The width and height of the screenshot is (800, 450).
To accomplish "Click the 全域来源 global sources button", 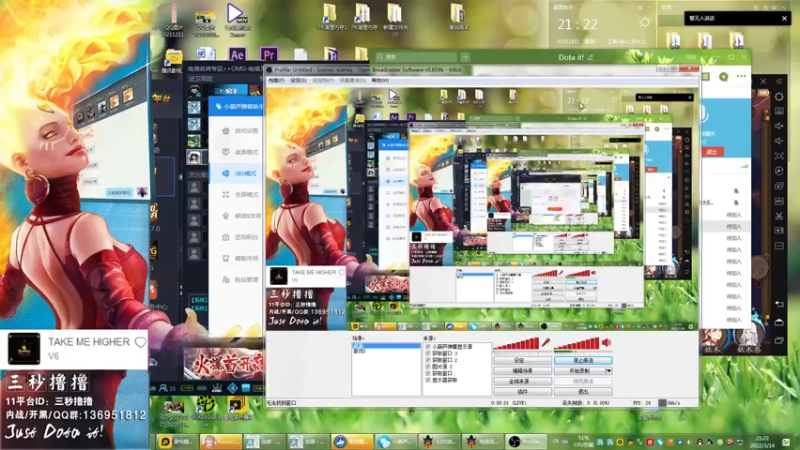I will coord(522,381).
